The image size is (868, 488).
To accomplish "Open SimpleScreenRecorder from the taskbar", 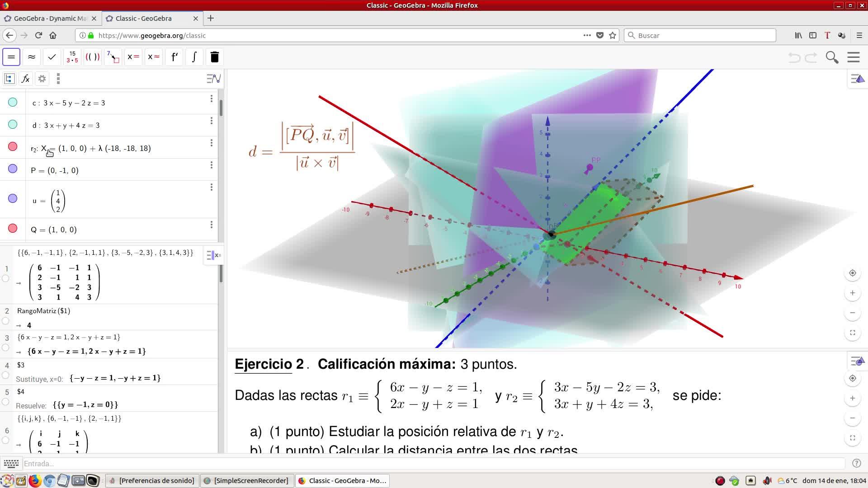I will click(x=246, y=480).
